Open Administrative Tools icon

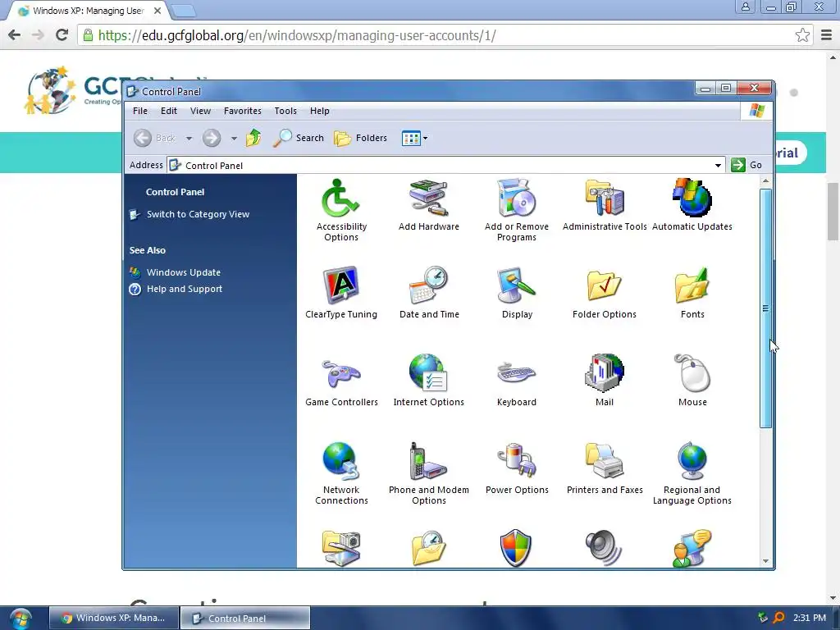click(x=605, y=204)
